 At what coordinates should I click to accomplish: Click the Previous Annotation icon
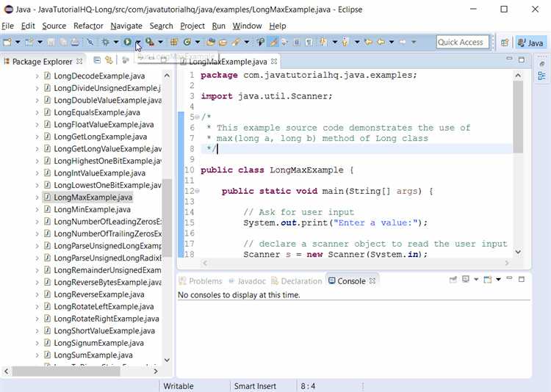click(345, 42)
